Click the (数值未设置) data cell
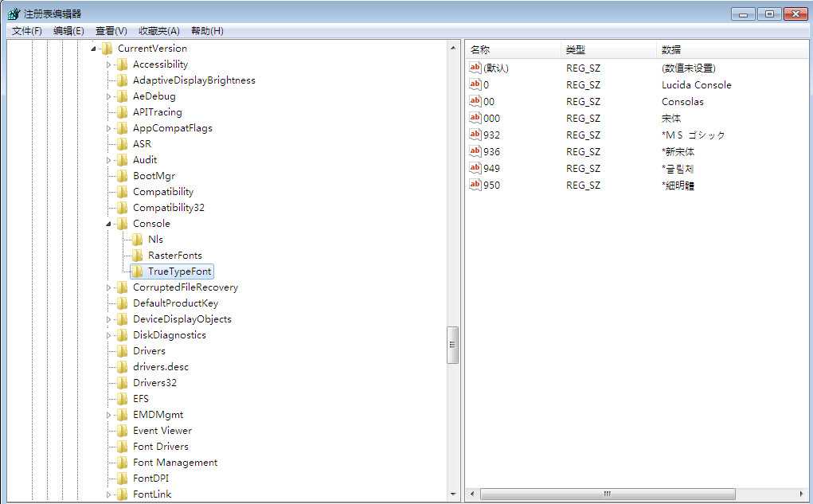 [x=689, y=68]
